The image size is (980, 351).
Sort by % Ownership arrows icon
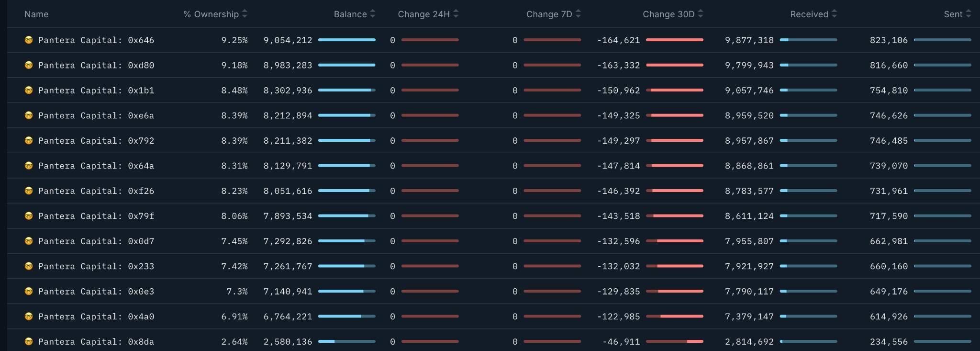tap(245, 14)
